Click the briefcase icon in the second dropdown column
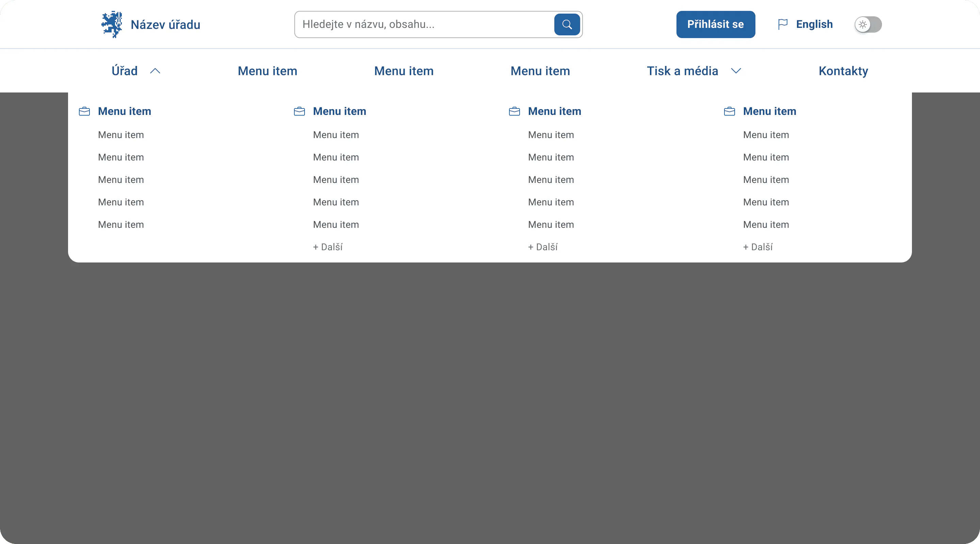 pyautogui.click(x=299, y=112)
